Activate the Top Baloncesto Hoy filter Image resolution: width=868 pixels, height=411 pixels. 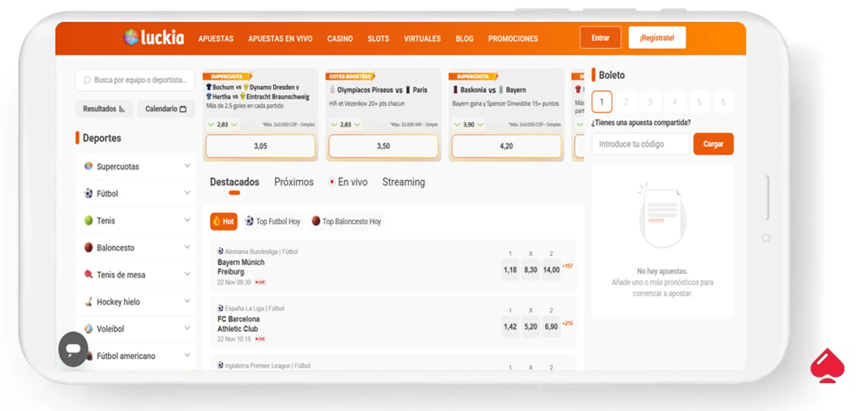pyautogui.click(x=346, y=221)
